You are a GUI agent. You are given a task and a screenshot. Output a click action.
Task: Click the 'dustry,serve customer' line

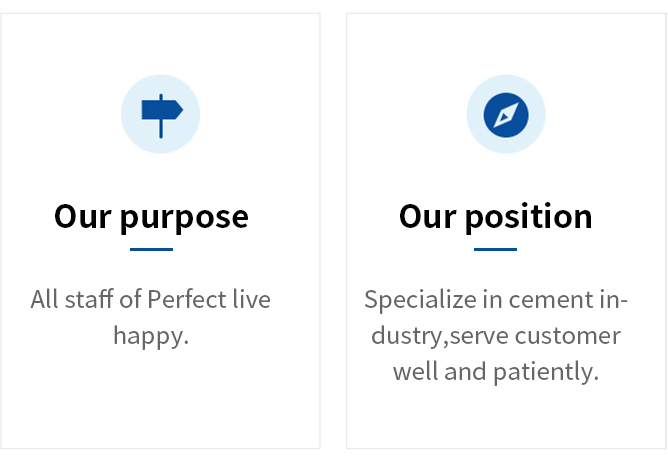(x=496, y=336)
